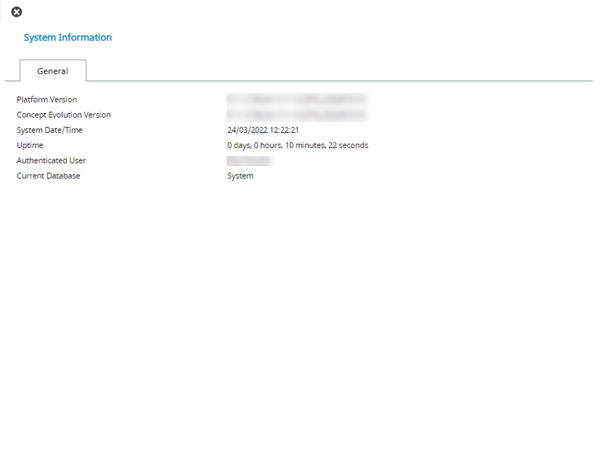Image resolution: width=600 pixels, height=458 pixels.
Task: Click the blurred Concept Evolution Version value
Action: tap(296, 115)
